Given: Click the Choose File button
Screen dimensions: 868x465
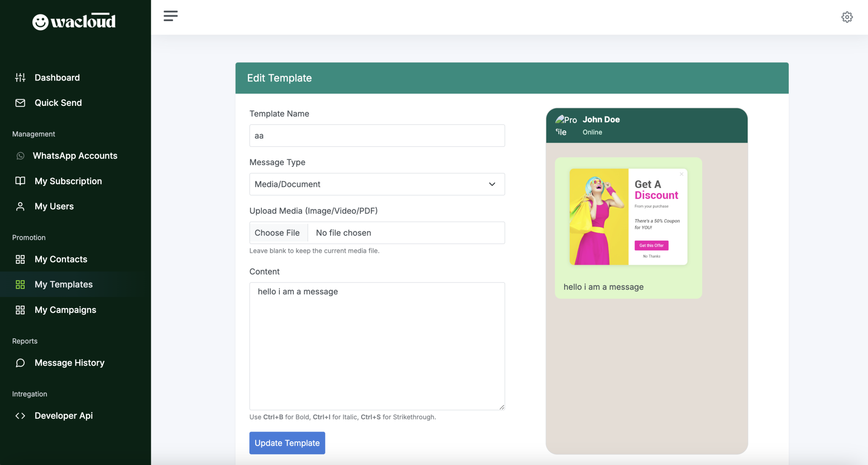Looking at the screenshot, I should point(278,233).
